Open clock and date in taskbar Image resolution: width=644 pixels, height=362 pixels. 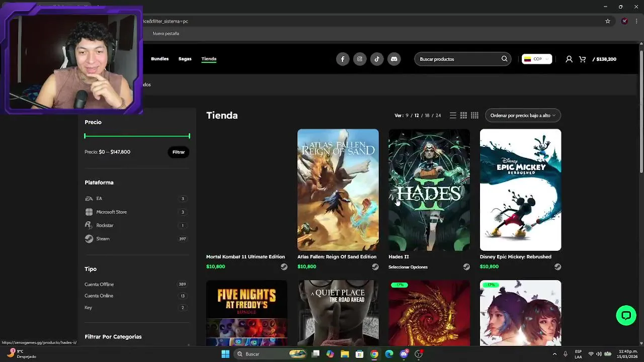coord(628,354)
